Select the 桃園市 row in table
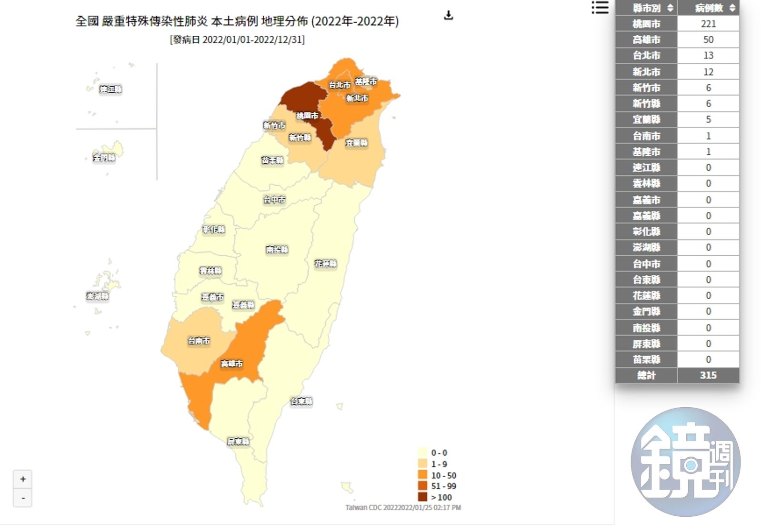The height and width of the screenshot is (532, 762). 677,24
